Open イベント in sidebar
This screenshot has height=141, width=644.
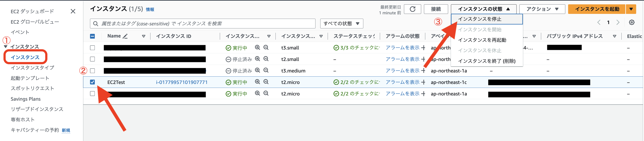(x=20, y=32)
